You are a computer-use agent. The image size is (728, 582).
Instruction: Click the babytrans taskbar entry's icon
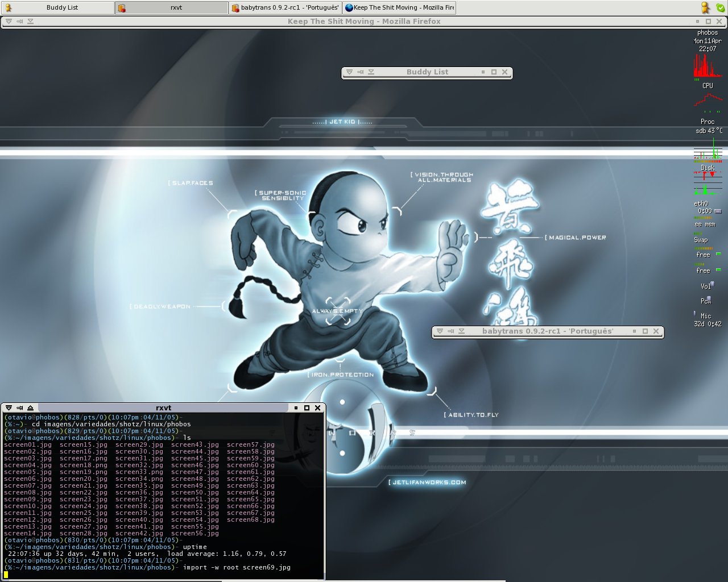tap(235, 8)
